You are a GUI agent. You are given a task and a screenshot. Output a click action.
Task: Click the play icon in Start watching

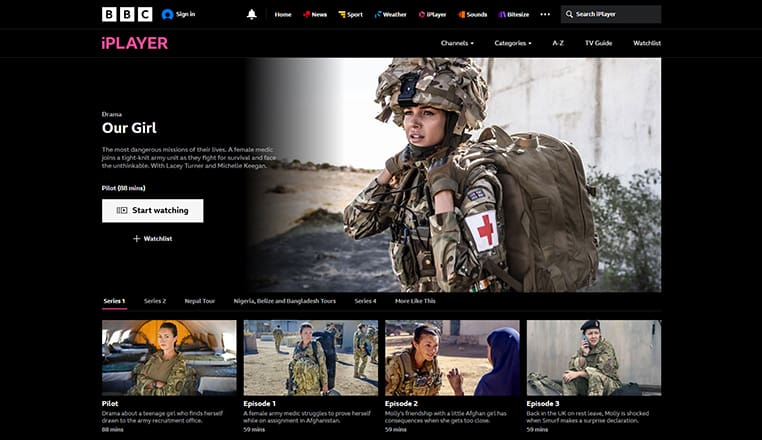pos(121,210)
